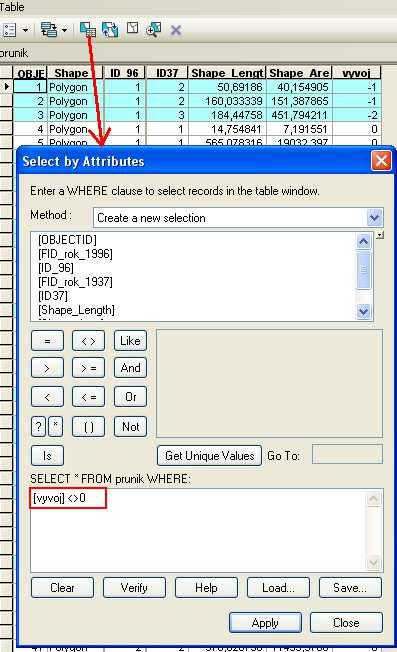Select [ID37] in the field list
The height and width of the screenshot is (652, 397).
pyautogui.click(x=53, y=296)
